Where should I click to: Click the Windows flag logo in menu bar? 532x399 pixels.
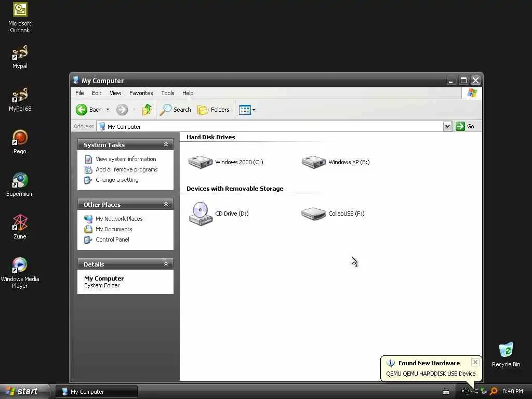pos(472,93)
